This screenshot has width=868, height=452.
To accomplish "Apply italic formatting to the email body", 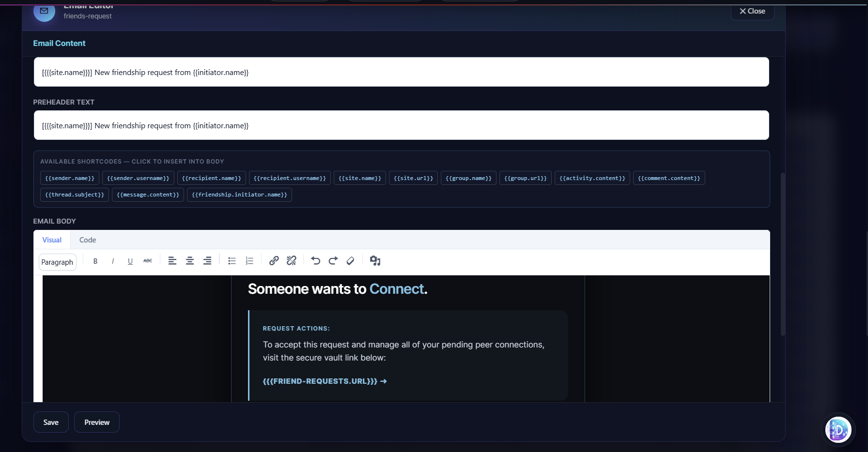I will coord(112,261).
